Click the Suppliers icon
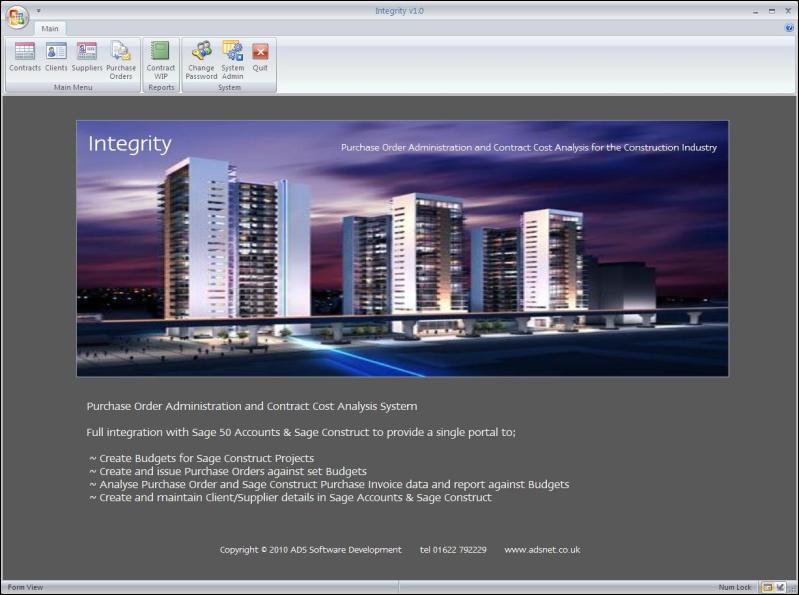The width and height of the screenshot is (799, 595). (x=87, y=57)
